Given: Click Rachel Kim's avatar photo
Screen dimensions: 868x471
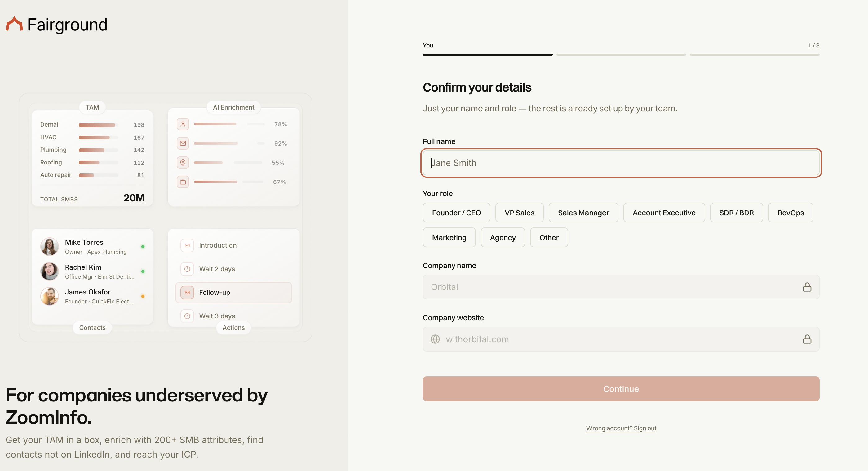Looking at the screenshot, I should 50,271.
